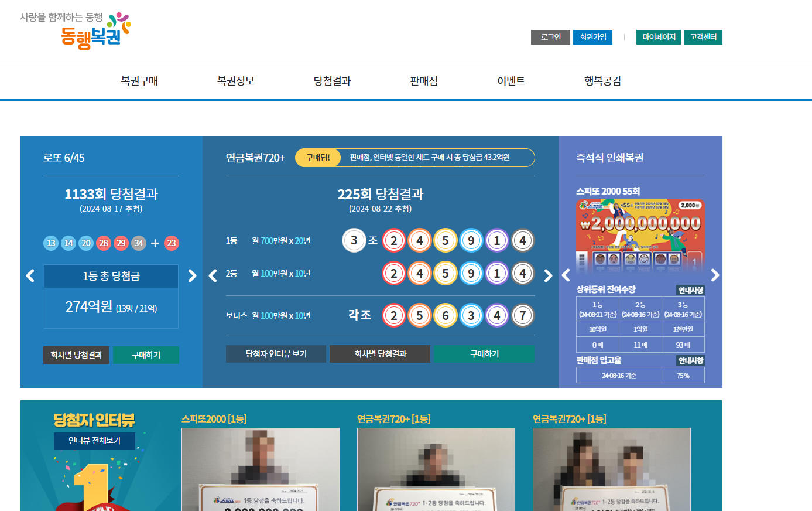Click 1133회 당첨결과 title

(x=111, y=194)
